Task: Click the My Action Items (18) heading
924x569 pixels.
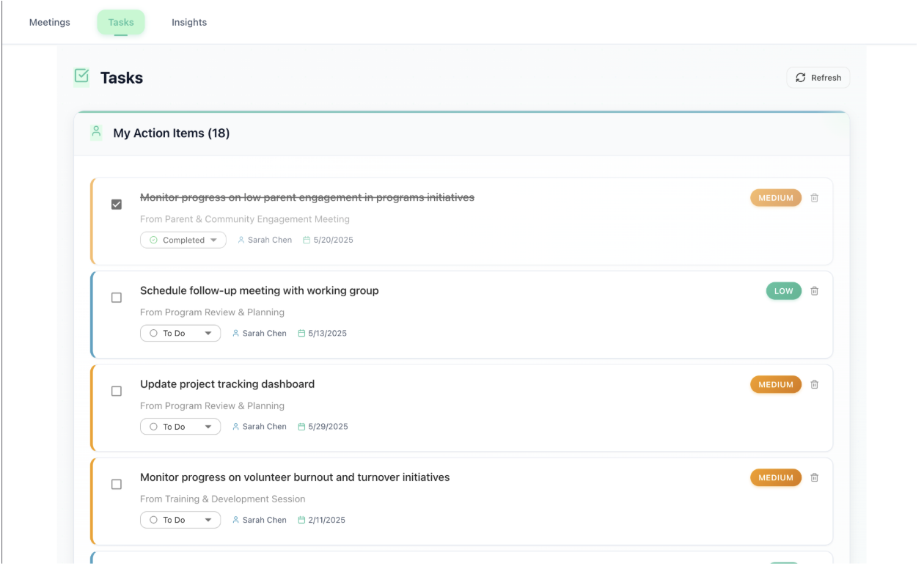Action: click(x=172, y=133)
